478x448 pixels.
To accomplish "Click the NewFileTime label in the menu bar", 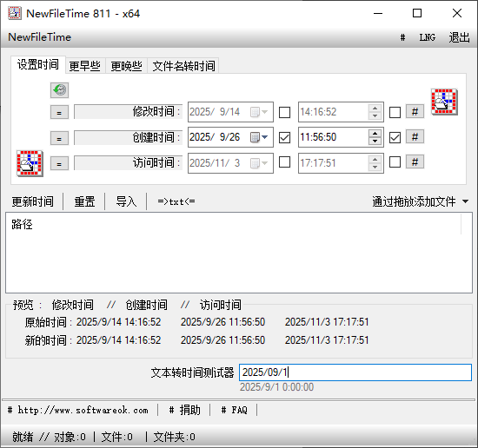I will point(40,37).
